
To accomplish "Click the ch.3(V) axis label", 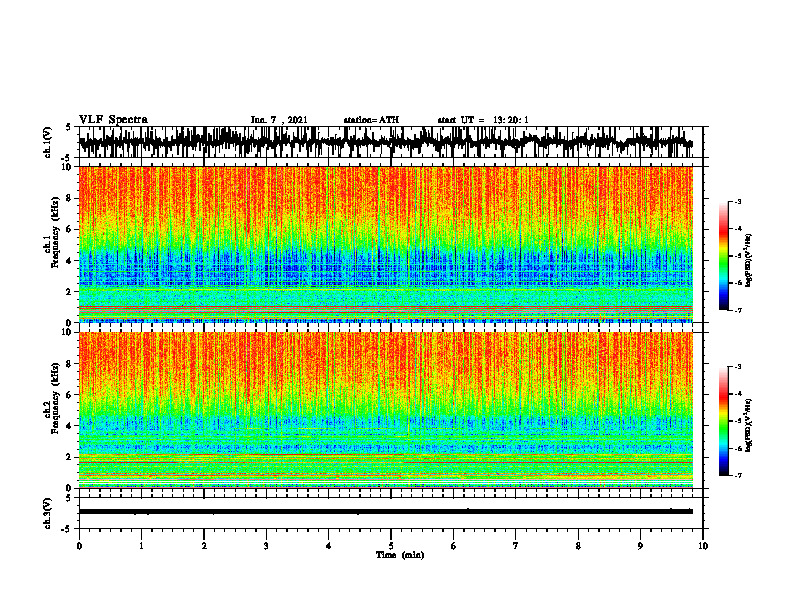I will [x=48, y=513].
